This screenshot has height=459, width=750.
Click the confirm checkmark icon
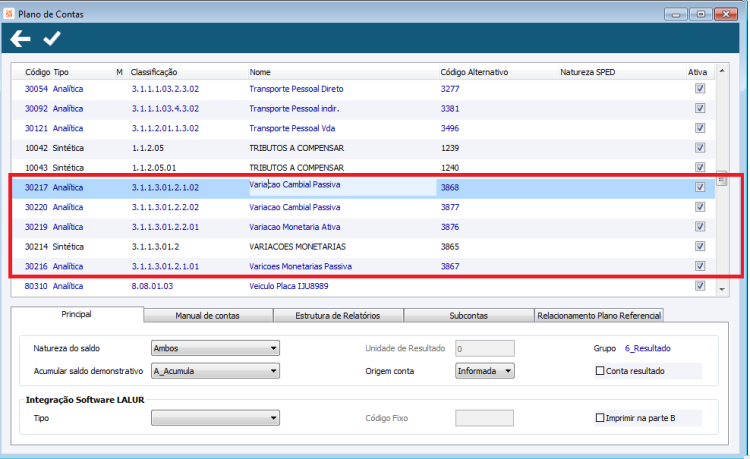point(52,39)
